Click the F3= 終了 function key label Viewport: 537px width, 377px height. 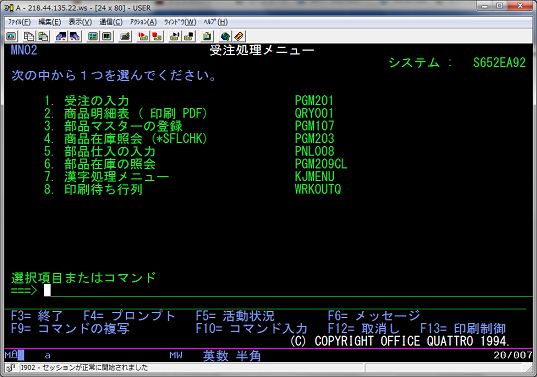coord(37,315)
